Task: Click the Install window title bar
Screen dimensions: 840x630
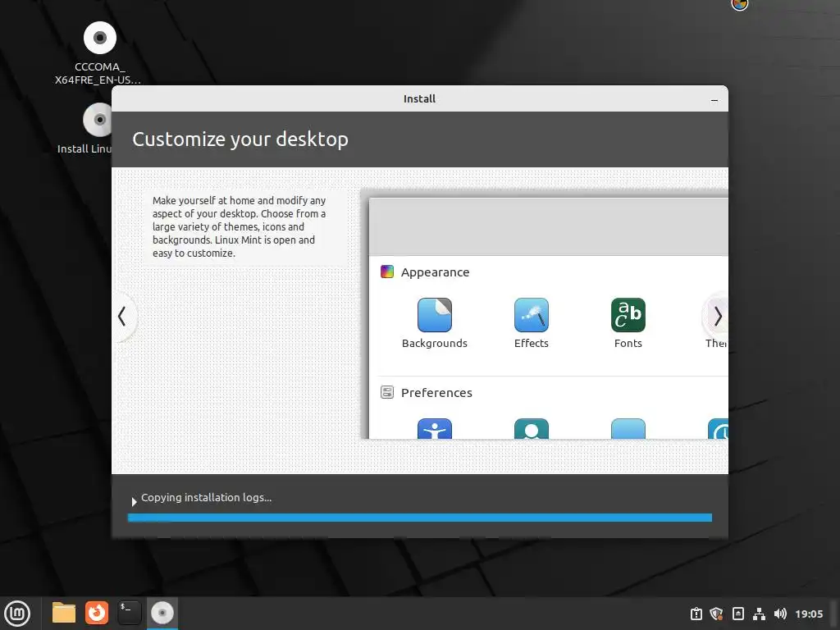Action: click(x=419, y=98)
